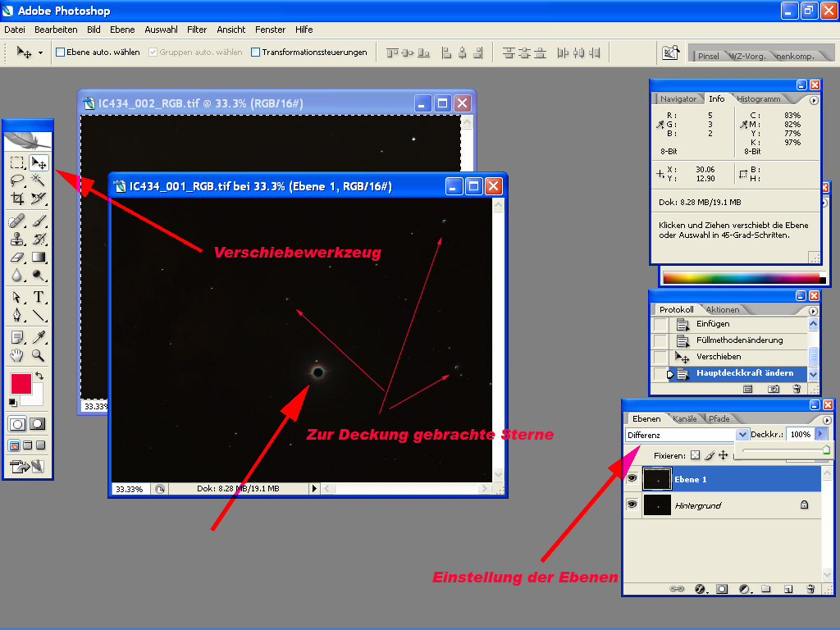Enable 'Ebene auto. wählen' checkbox
The height and width of the screenshot is (630, 840).
[x=61, y=52]
